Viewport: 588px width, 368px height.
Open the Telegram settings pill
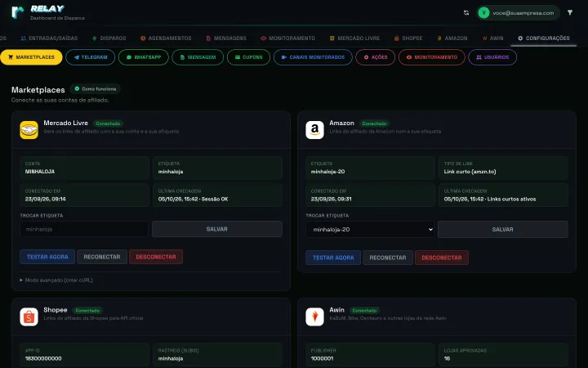91,57
